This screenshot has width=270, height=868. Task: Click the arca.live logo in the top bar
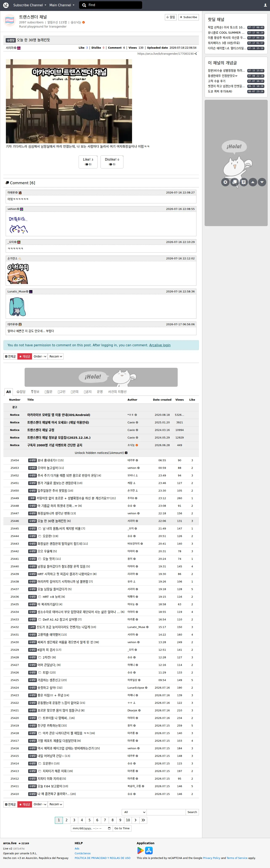tap(6, 5)
